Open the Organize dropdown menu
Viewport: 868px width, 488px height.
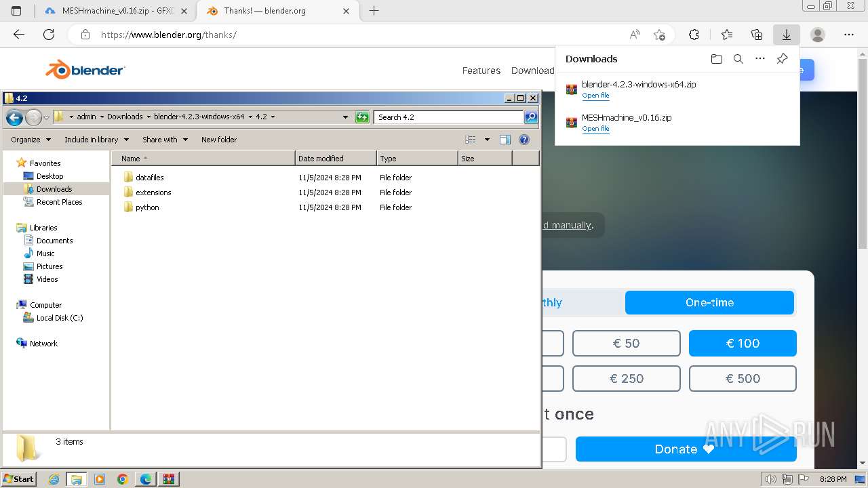coord(31,140)
